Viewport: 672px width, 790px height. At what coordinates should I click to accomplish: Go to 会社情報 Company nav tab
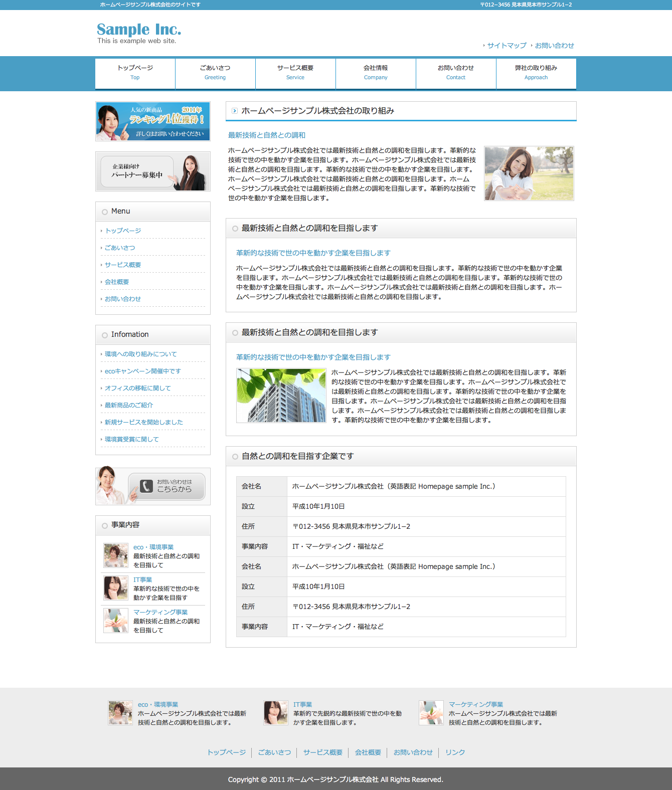point(376,73)
